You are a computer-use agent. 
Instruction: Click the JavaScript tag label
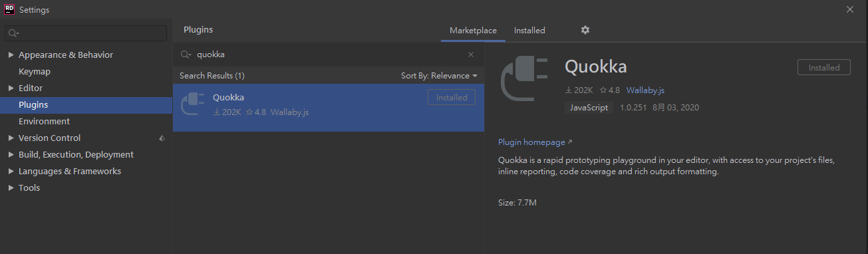pos(589,107)
